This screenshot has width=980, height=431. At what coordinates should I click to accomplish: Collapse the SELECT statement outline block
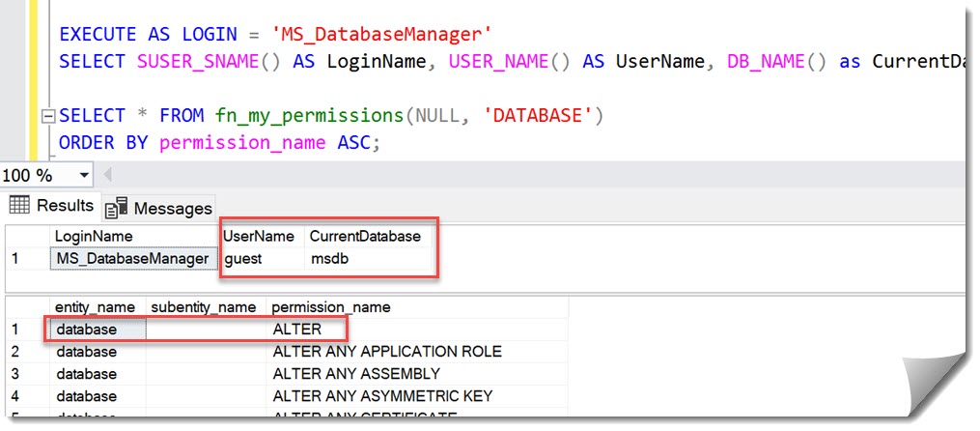coord(46,117)
